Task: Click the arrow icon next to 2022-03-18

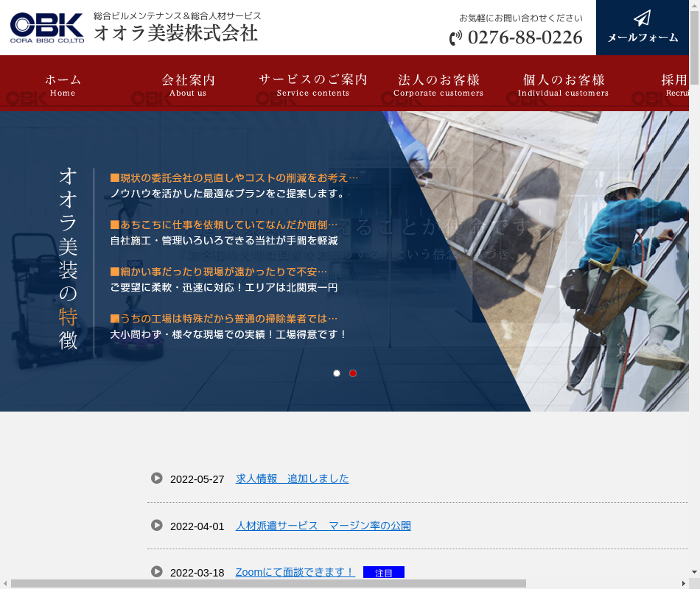Action: (x=157, y=571)
